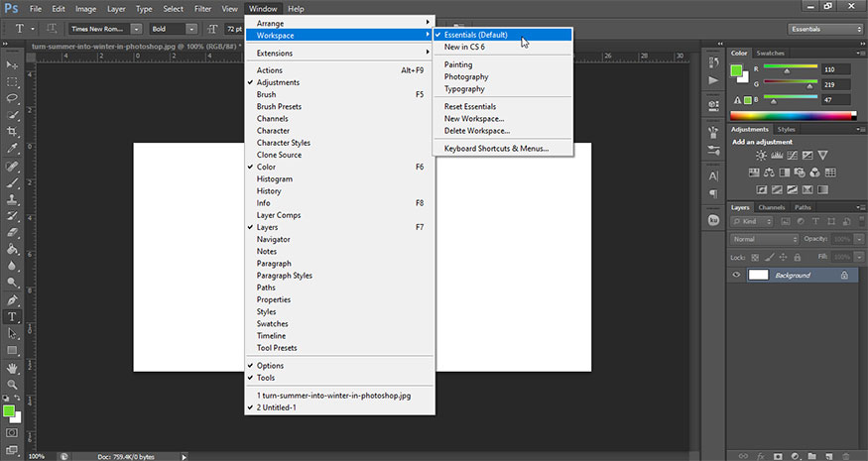Viewport: 868px width, 461px height.
Task: Switch to the Styles tab
Action: [x=786, y=130]
